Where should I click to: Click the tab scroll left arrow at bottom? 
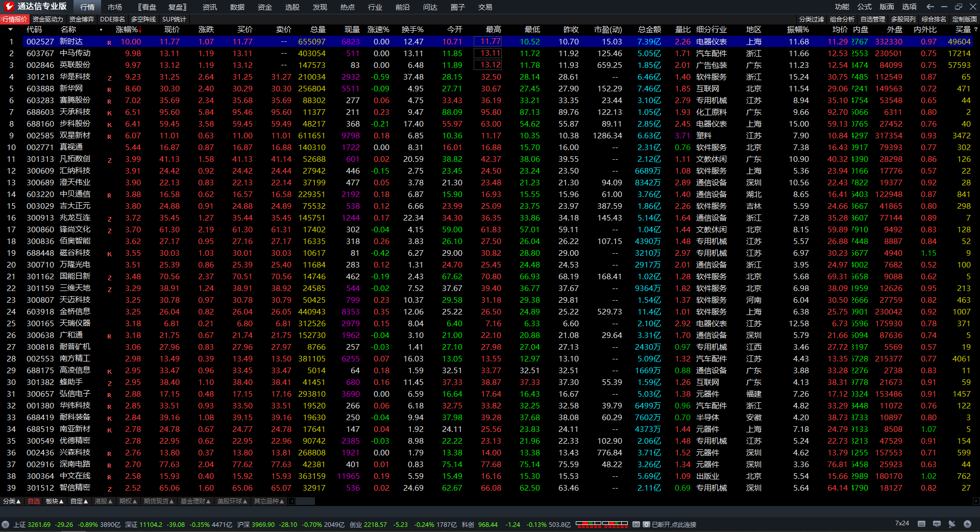coord(292,501)
